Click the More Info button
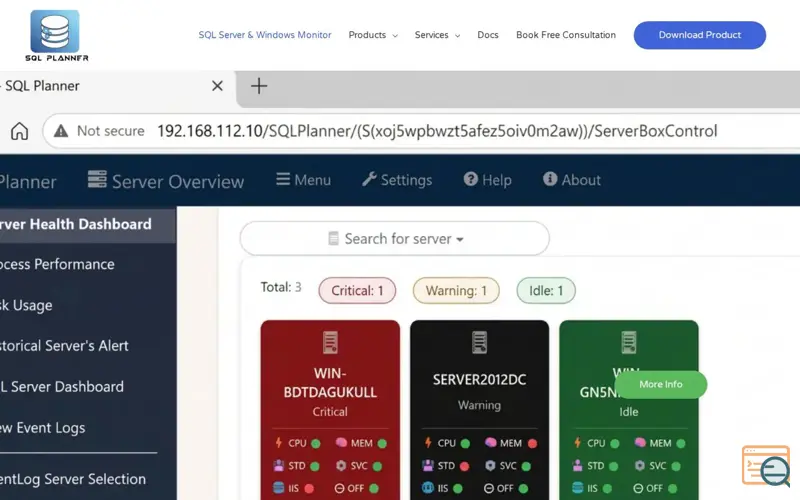Screen dimensions: 800x500 point(661,384)
